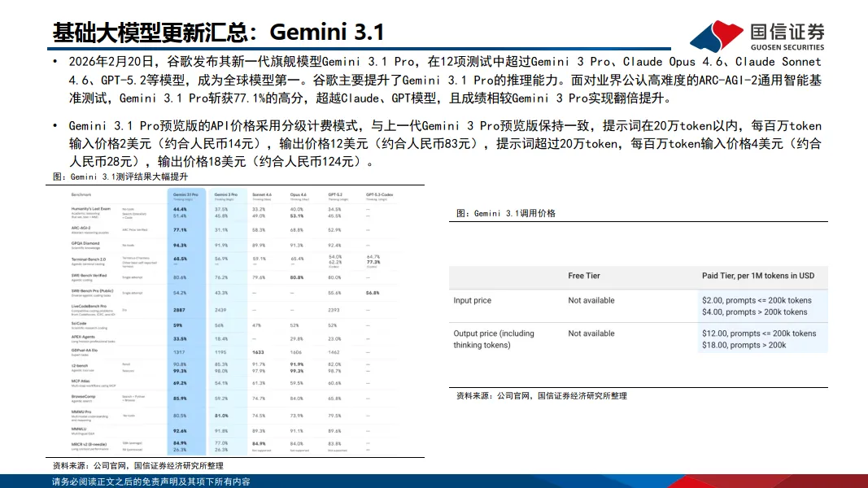The height and width of the screenshot is (488, 868).
Task: Click the bold 56.8% GPT-5.3-Codex score
Action: [x=373, y=293]
